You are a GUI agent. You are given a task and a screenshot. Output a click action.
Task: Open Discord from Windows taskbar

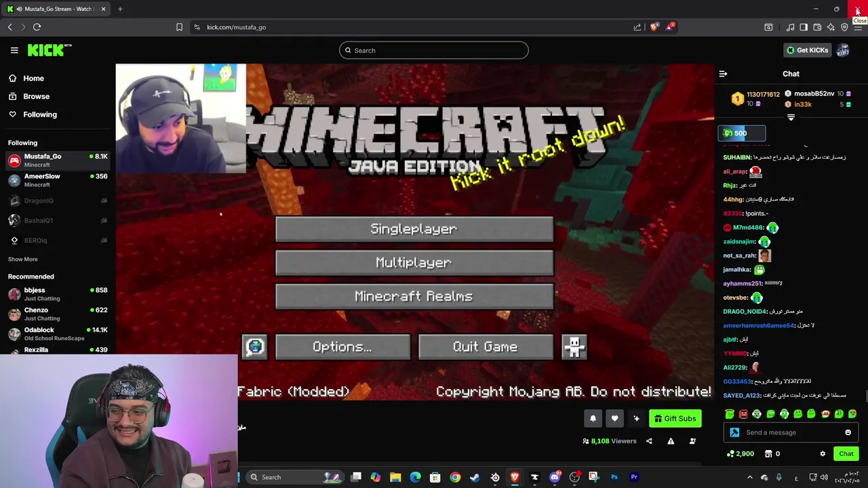(555, 477)
